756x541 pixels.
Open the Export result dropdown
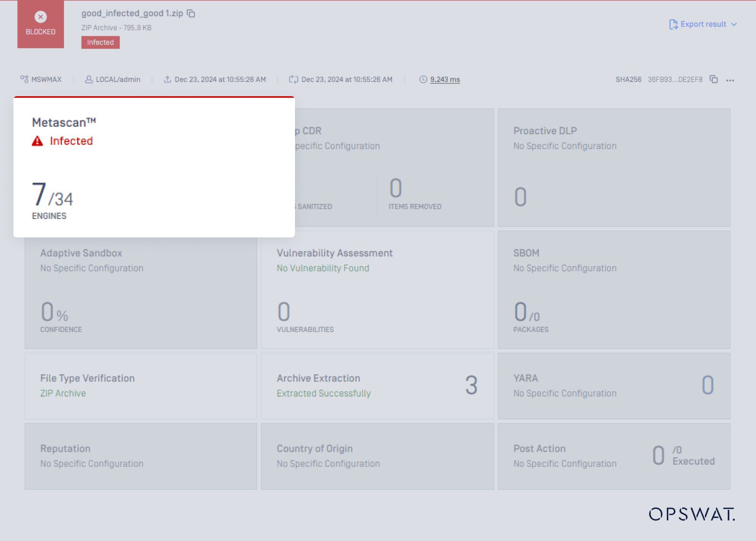pos(734,25)
